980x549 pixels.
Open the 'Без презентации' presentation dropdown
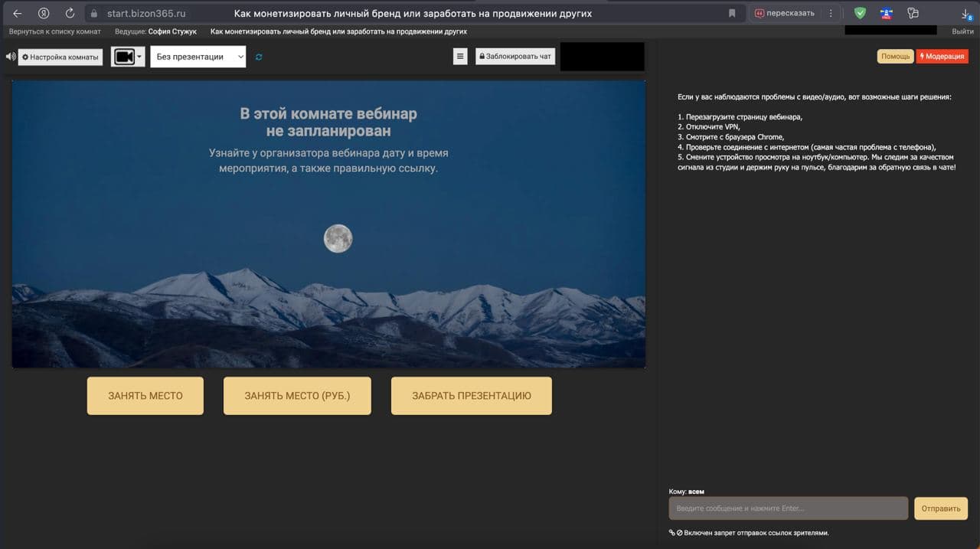(198, 57)
